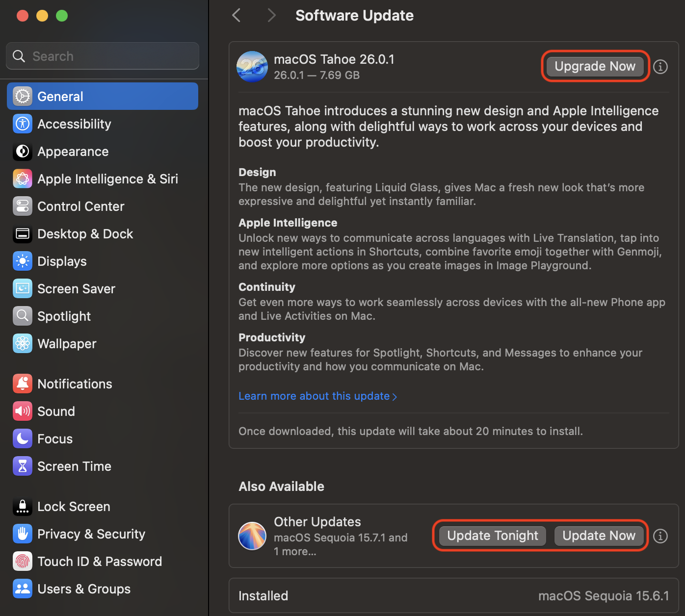This screenshot has height=616, width=685.
Task: Open the Spotlight settings icon
Action: pos(23,316)
